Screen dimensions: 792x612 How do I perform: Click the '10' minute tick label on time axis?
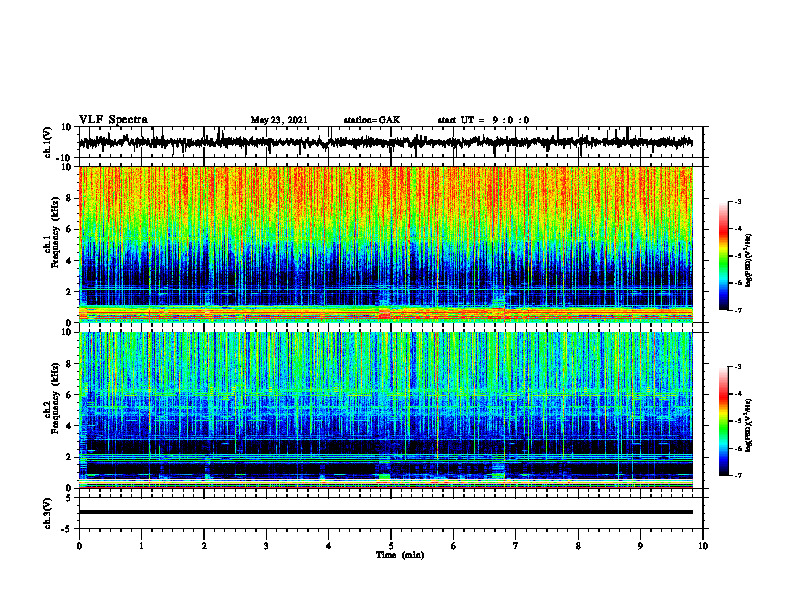pyautogui.click(x=703, y=546)
